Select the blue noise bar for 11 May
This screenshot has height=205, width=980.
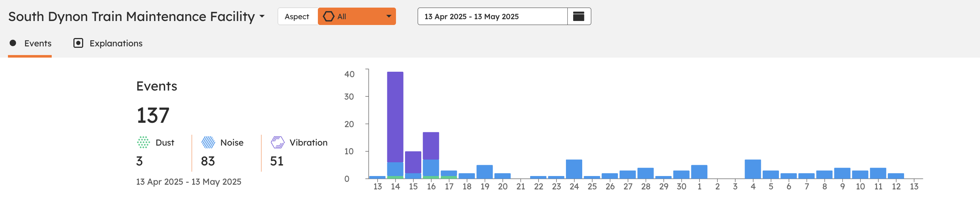click(x=878, y=173)
